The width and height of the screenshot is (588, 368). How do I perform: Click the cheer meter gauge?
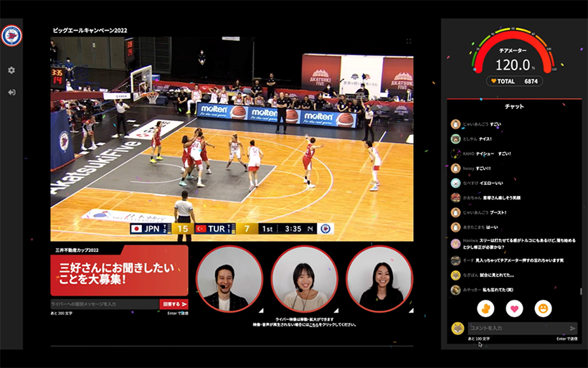(x=514, y=50)
